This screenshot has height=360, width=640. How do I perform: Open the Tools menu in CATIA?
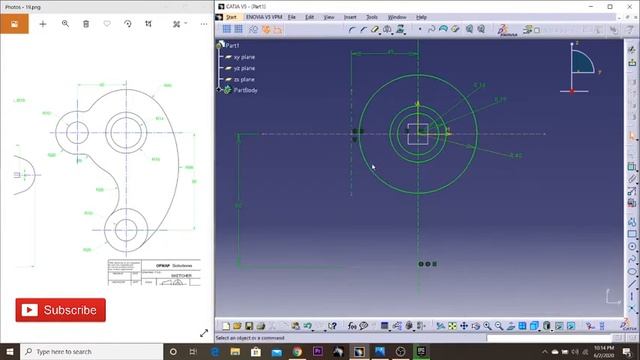click(x=371, y=17)
